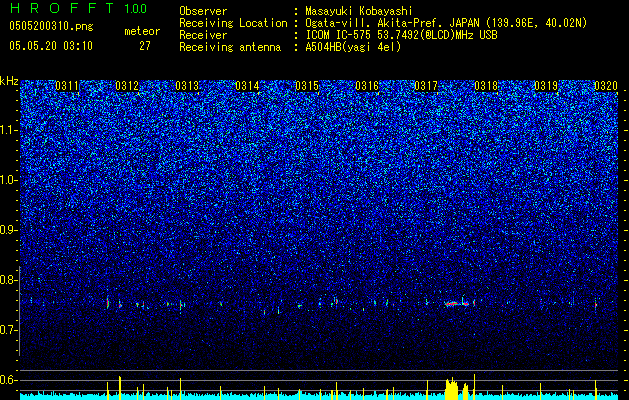
Task: Click the 0316 time marker
Action: tap(367, 86)
